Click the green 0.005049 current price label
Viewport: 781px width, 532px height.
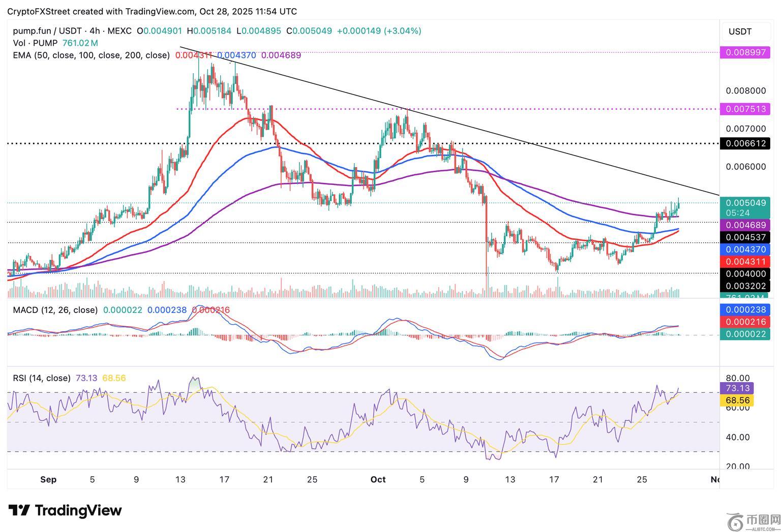click(745, 203)
